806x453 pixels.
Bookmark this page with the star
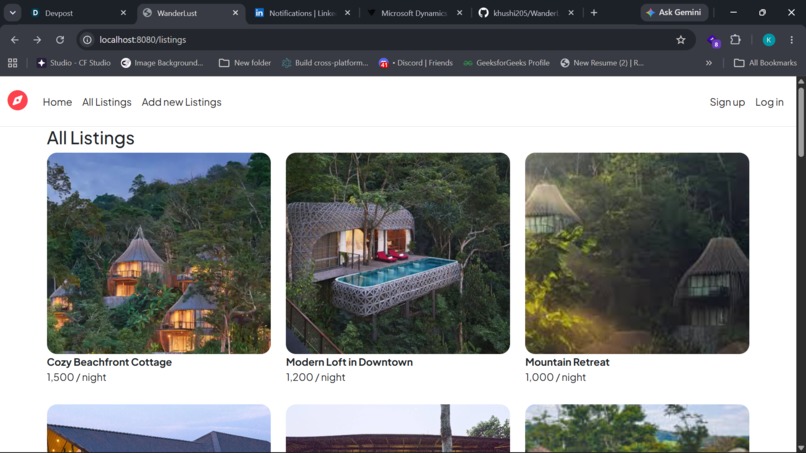(x=681, y=40)
